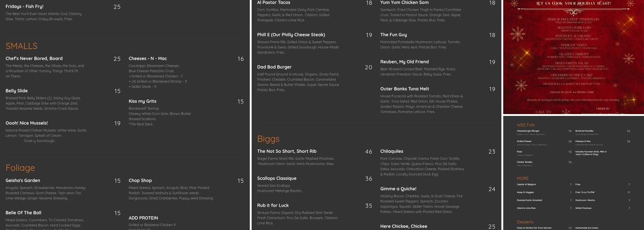This screenshot has height=230, width=644.
Task: Click the Chilaquiles dish title
Action: (x=392, y=151)
